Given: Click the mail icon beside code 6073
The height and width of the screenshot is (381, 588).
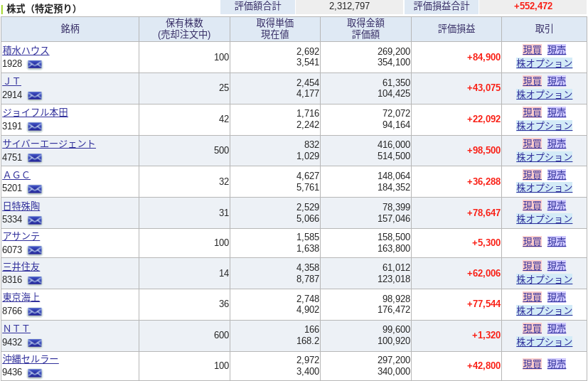Looking at the screenshot, I should [35, 249].
